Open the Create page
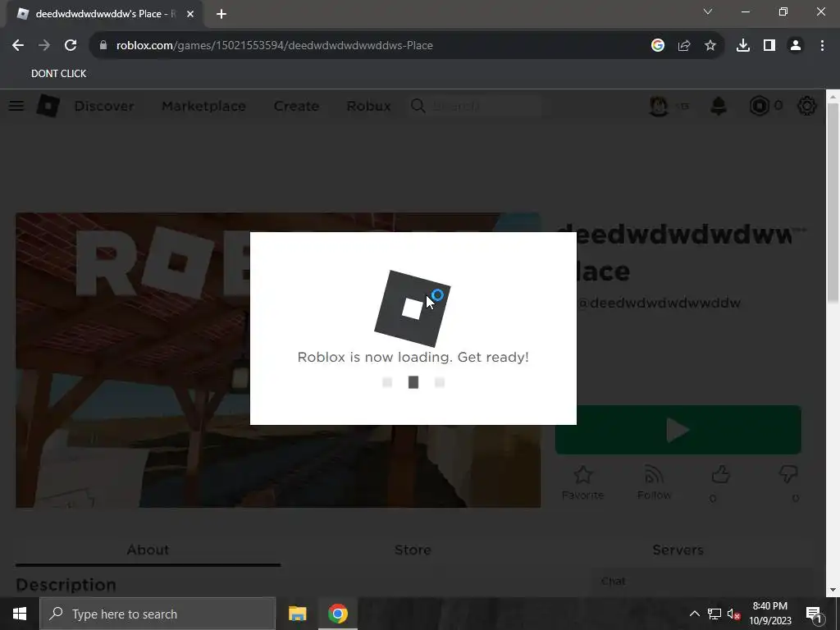Screen dimensions: 840x630 [x=296, y=106]
